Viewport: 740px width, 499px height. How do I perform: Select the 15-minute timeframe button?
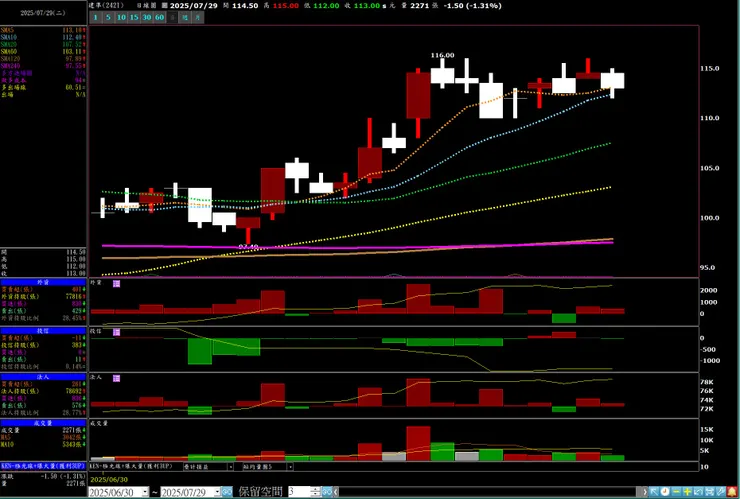[134, 17]
